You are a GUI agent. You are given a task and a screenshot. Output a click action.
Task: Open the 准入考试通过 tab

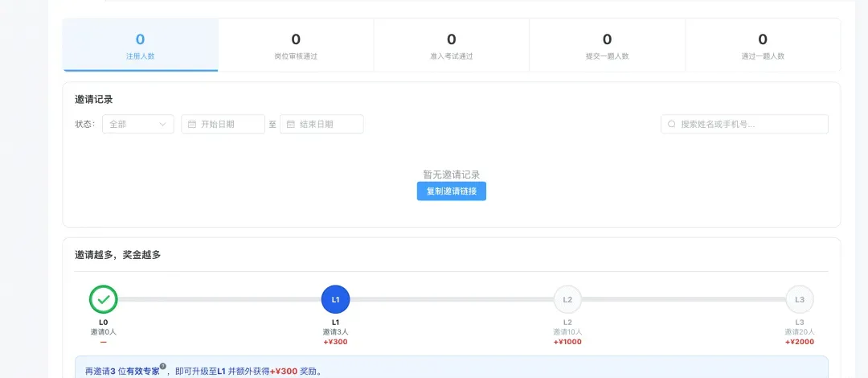(451, 45)
